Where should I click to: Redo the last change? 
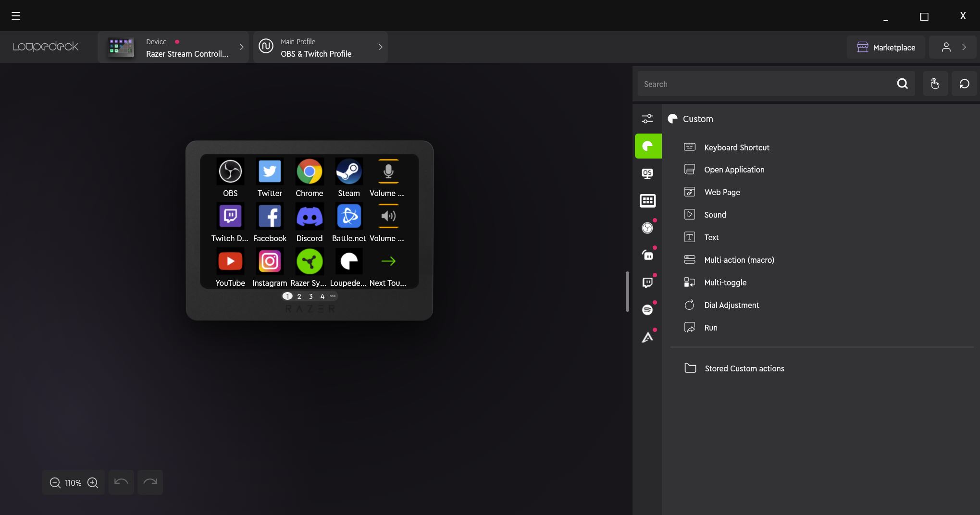tap(150, 482)
